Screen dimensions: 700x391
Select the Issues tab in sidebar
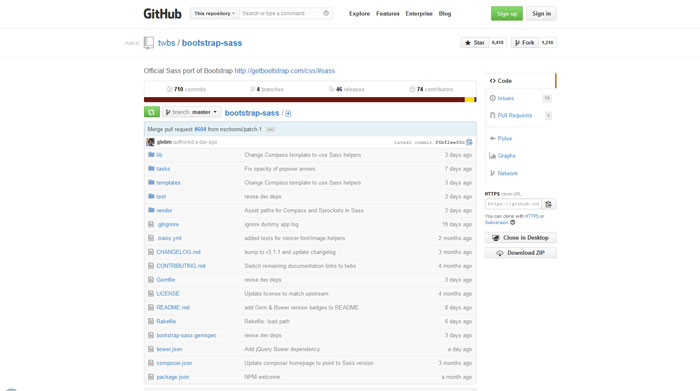point(521,98)
